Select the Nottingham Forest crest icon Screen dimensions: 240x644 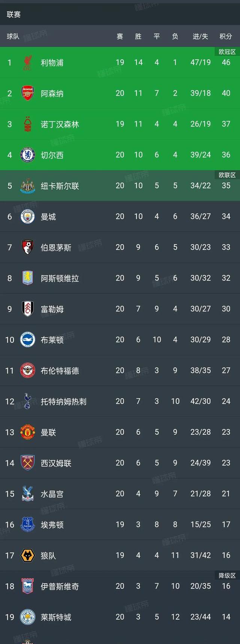pos(27,124)
